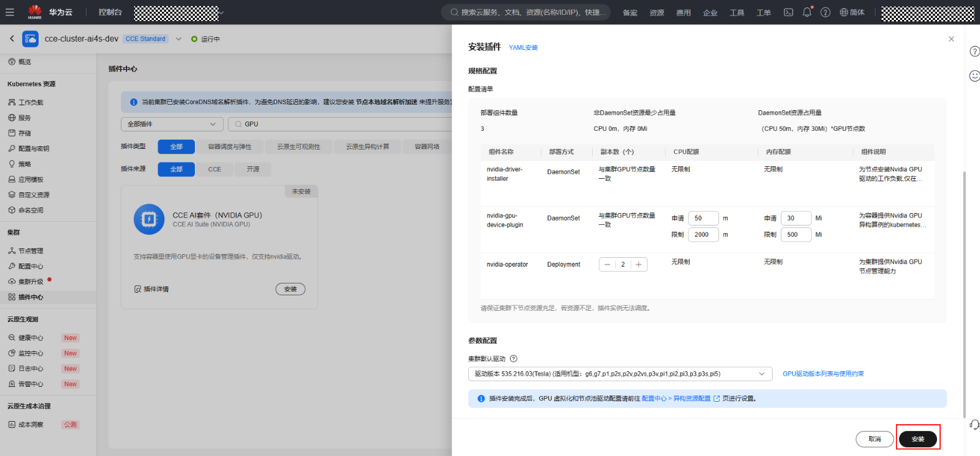The width and height of the screenshot is (980, 456).
Task: Decrease nvidia-operator replica count
Action: tap(608, 265)
